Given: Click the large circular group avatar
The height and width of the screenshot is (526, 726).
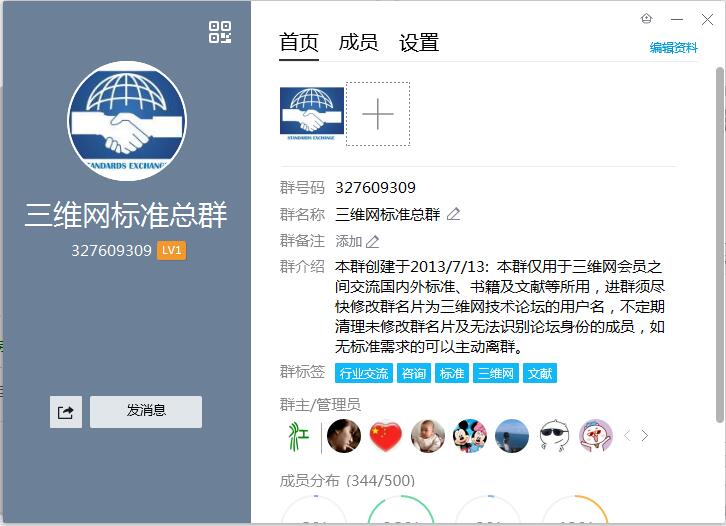Looking at the screenshot, I should [127, 121].
